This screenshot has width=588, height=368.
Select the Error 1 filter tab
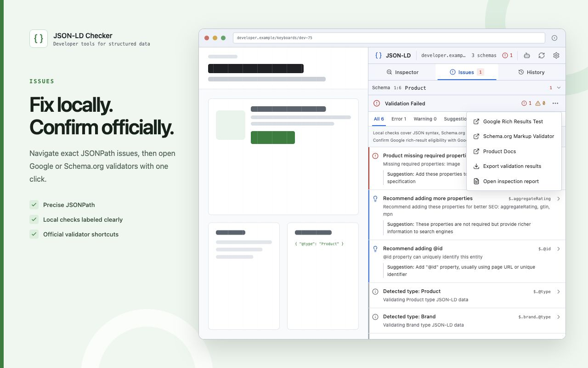coord(399,119)
